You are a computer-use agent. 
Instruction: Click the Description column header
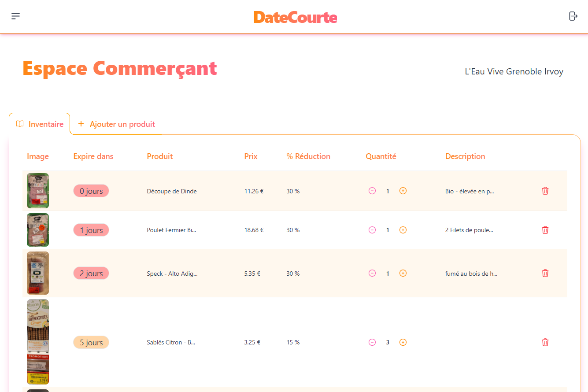click(x=465, y=156)
